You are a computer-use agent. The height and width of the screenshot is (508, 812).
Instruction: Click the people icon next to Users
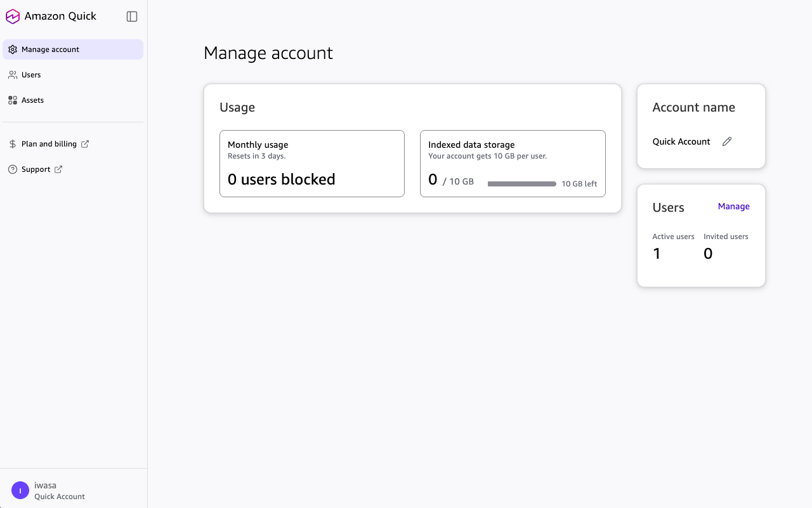(x=13, y=75)
